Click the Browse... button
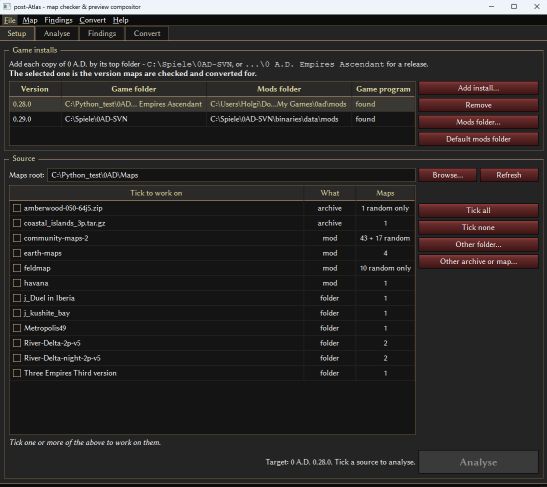The image size is (547, 487). click(x=448, y=175)
